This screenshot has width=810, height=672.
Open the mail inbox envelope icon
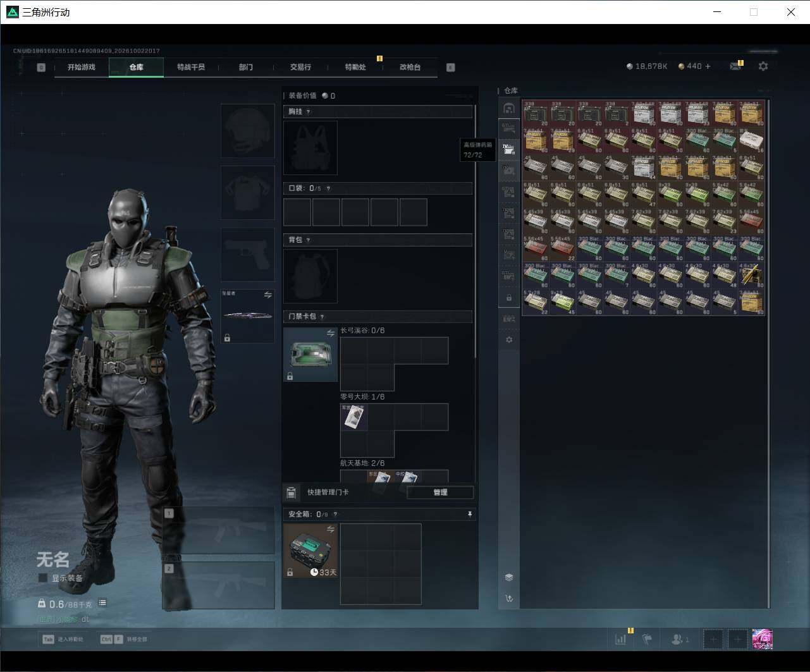tap(735, 66)
